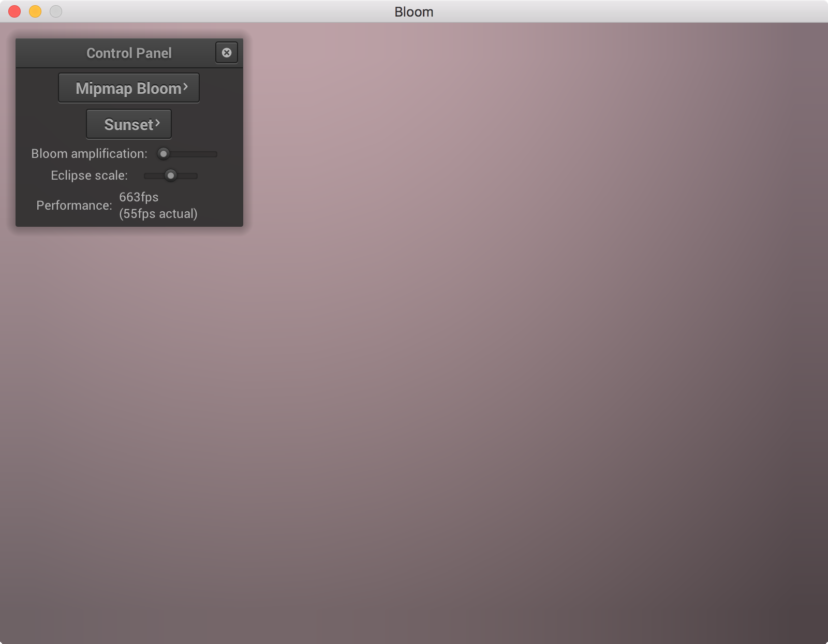
Task: Click the chevron beside Sunset
Action: (x=157, y=123)
